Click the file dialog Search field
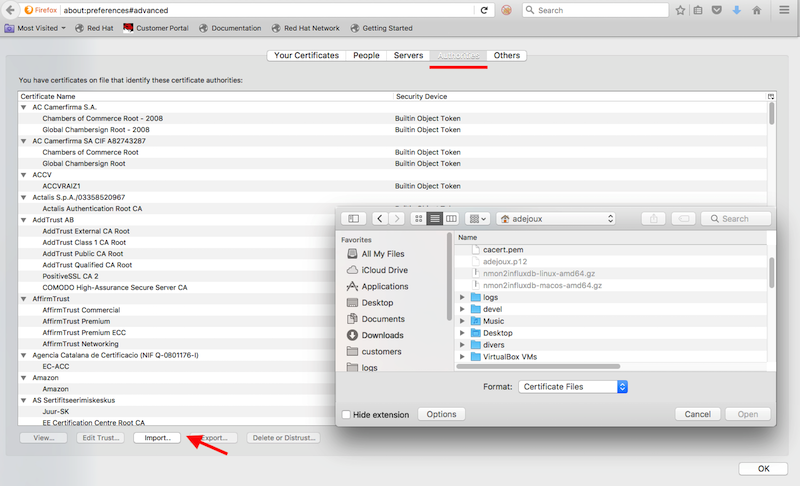 (x=735, y=218)
